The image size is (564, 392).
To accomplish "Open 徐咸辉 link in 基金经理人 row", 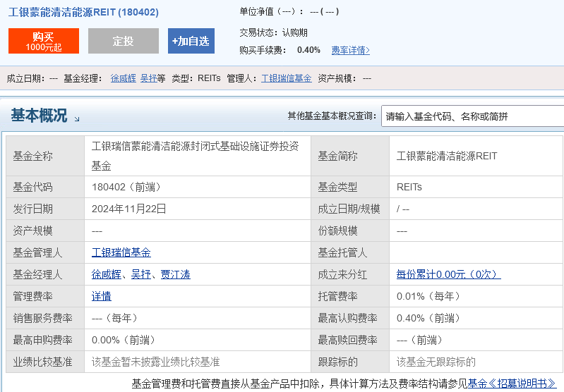I will click(106, 274).
